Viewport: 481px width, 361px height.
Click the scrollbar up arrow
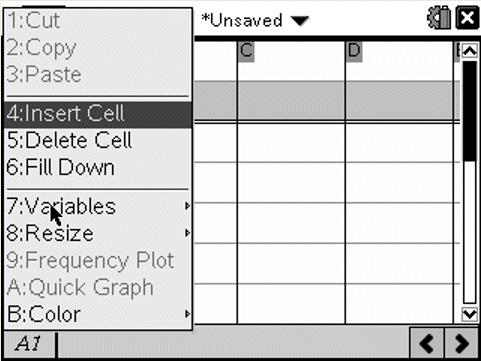pos(470,51)
